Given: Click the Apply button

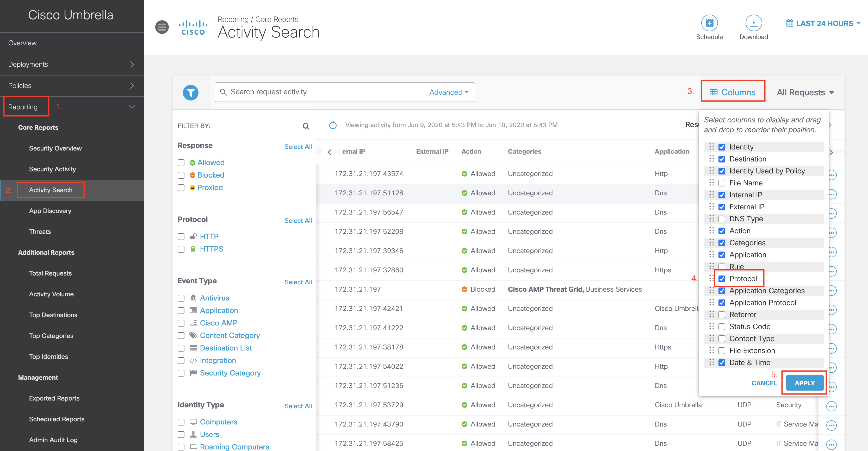Looking at the screenshot, I should 805,383.
